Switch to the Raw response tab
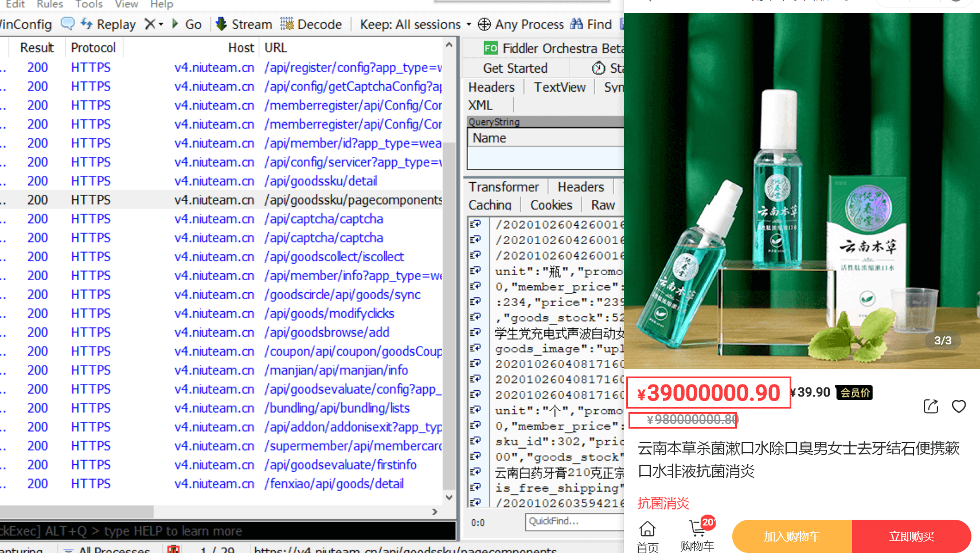Image resolution: width=980 pixels, height=553 pixels. [603, 205]
